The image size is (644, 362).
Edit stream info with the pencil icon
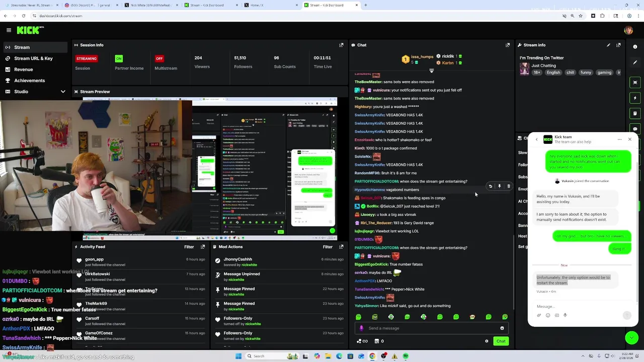[608, 45]
